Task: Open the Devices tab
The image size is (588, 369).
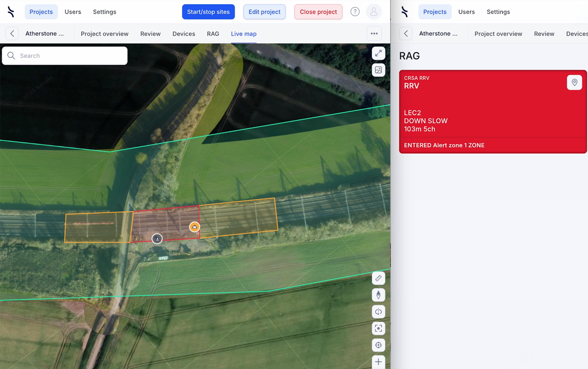Action: pyautogui.click(x=184, y=34)
